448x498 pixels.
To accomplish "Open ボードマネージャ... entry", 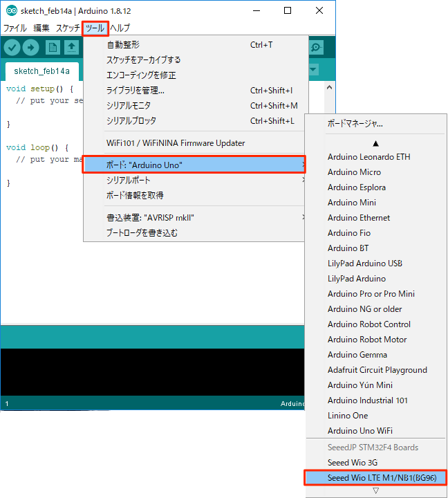I will point(376,124).
